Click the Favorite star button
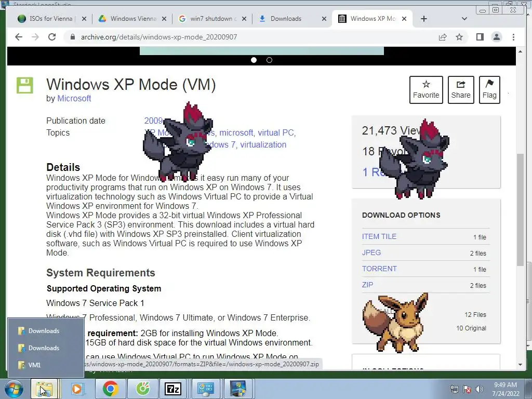 coord(426,90)
